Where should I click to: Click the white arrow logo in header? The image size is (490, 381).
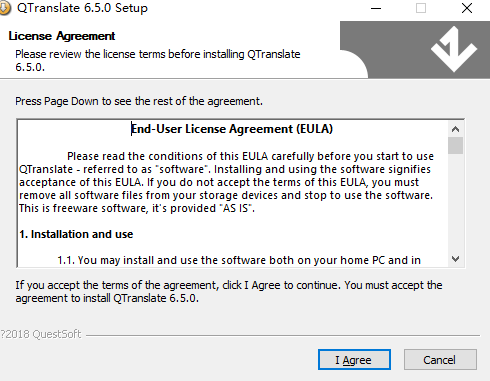[454, 49]
